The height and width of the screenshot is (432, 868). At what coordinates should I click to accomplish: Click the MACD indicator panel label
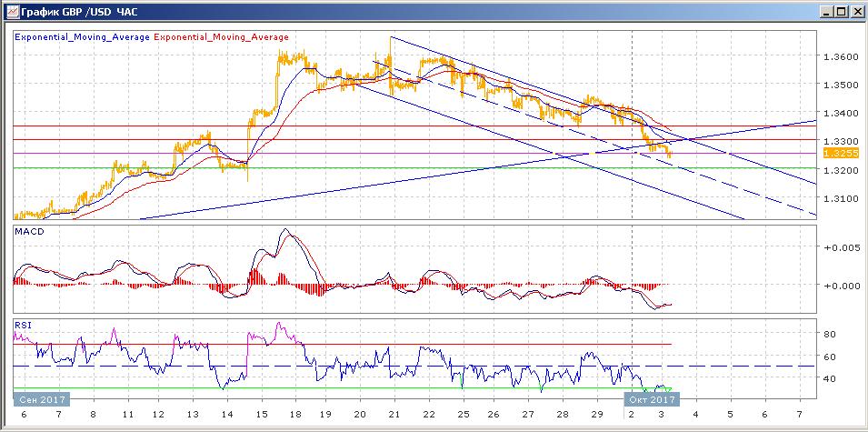(x=28, y=231)
